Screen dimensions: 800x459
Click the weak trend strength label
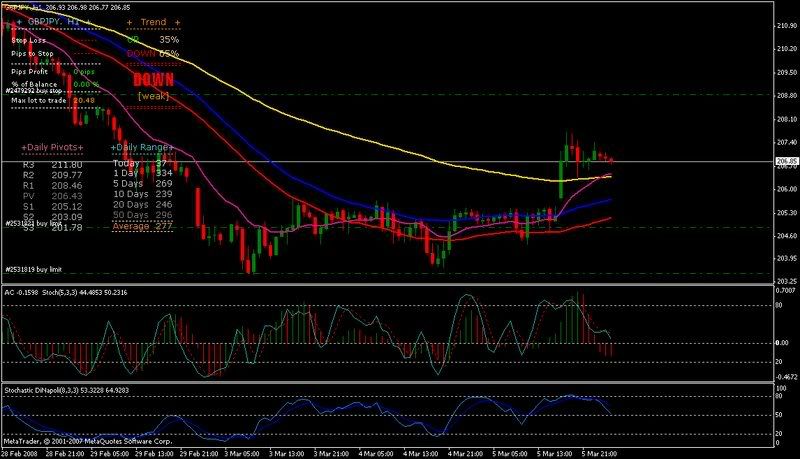[153, 95]
